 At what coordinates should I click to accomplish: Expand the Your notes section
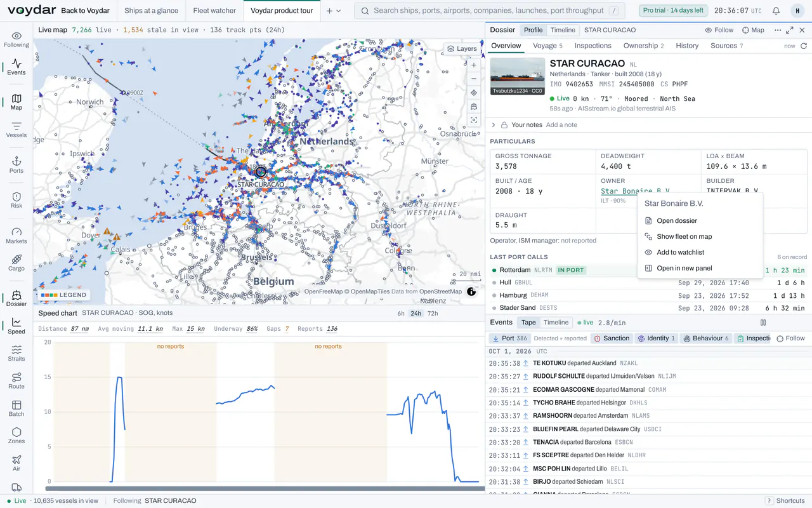[x=494, y=124]
